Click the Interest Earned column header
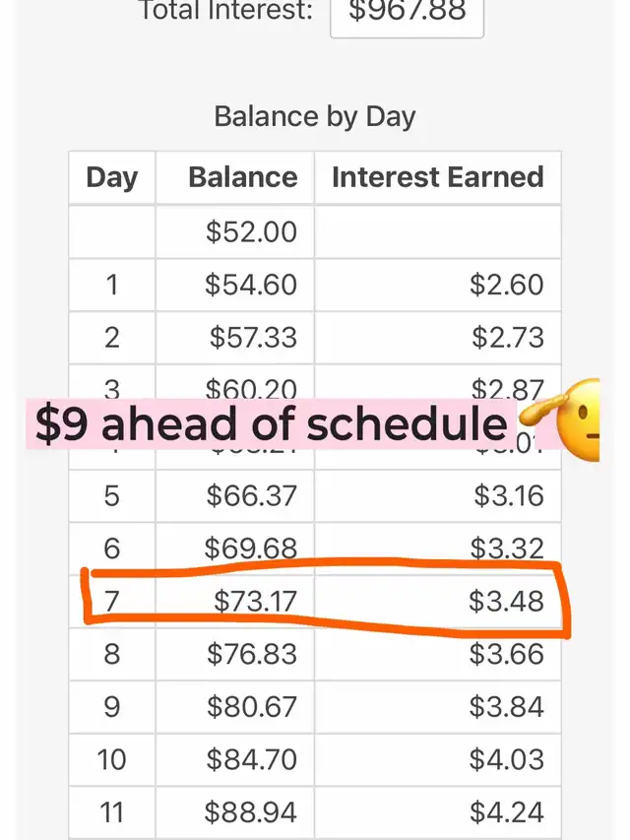 pos(437,177)
